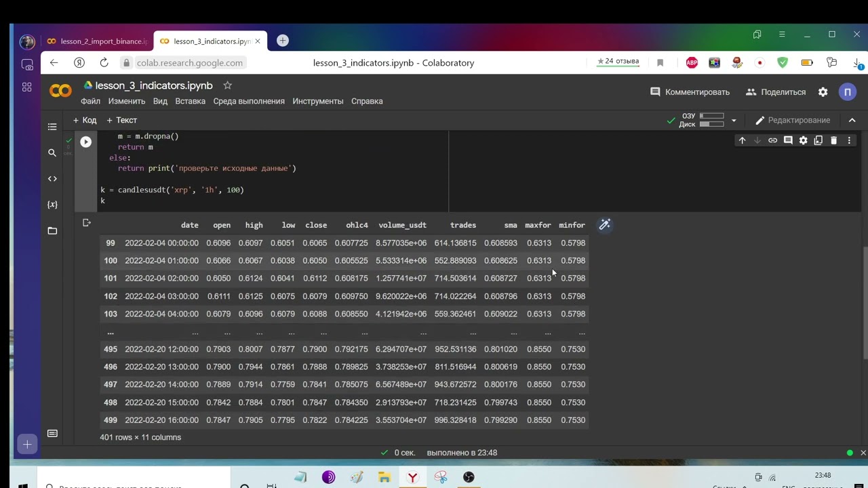Click the sidebar plus button in browser panel
Viewport: 868px width, 488px height.
27,445
